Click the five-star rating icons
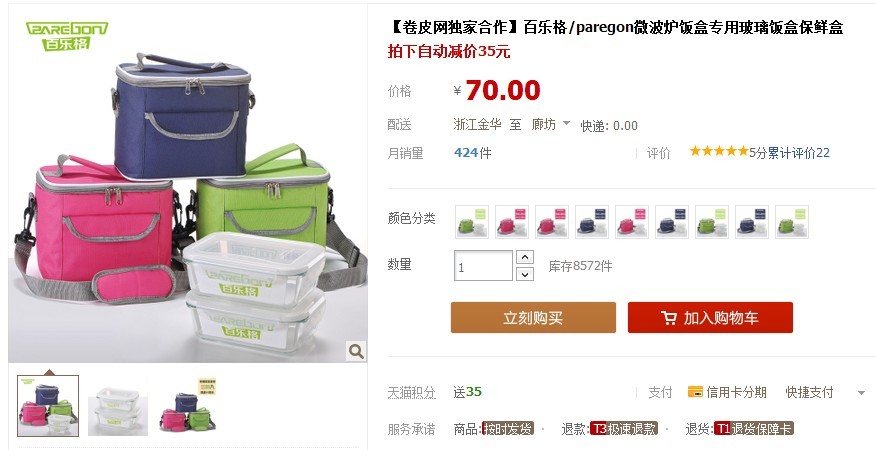Screen dimensions: 876x450 [719, 151]
